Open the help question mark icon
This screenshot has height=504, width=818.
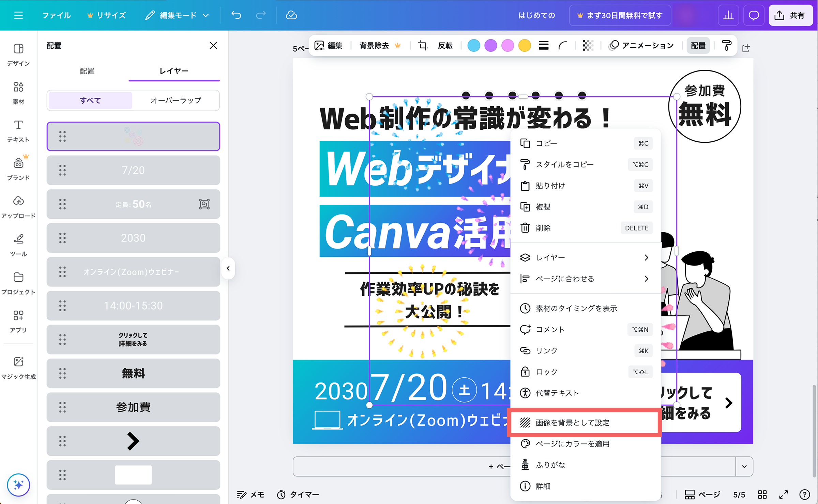pos(804,494)
